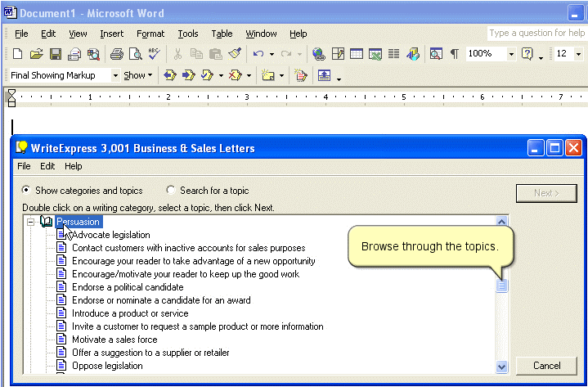Open the Show dropdown in the reviewing toolbar
588x387 pixels.
coord(138,75)
